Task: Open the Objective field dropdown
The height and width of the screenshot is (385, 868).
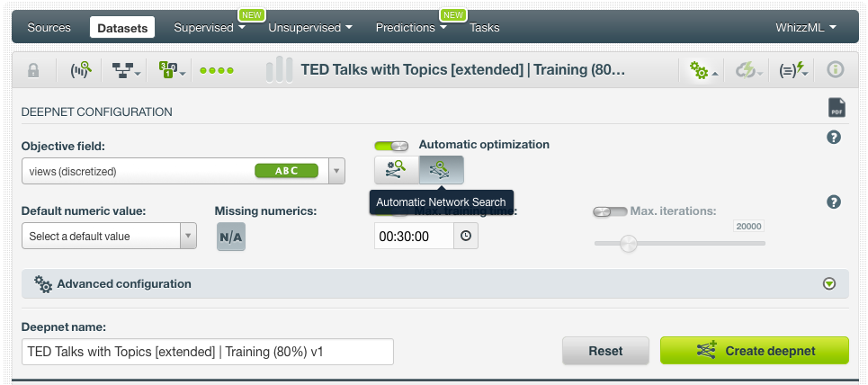Action: pyautogui.click(x=336, y=171)
